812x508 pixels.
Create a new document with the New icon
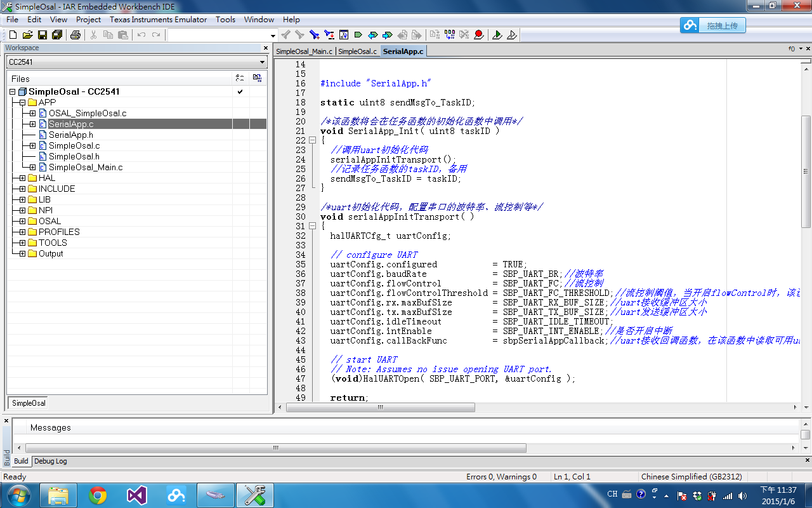[12, 35]
